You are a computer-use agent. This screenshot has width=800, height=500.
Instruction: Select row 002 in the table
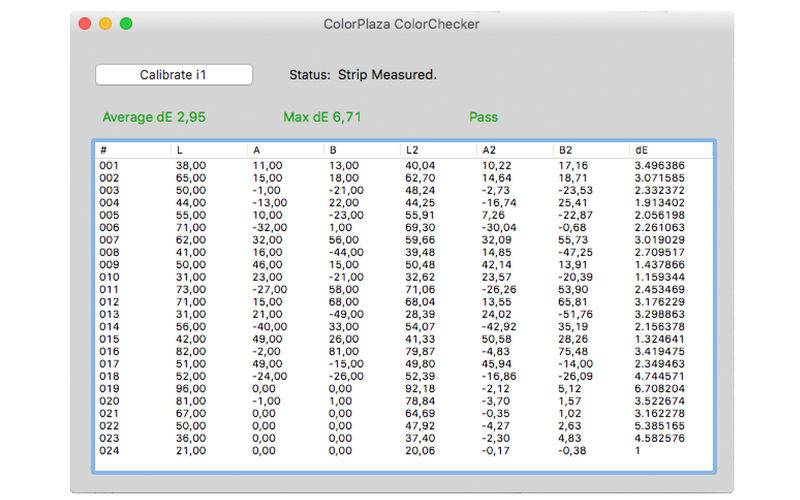click(x=404, y=178)
